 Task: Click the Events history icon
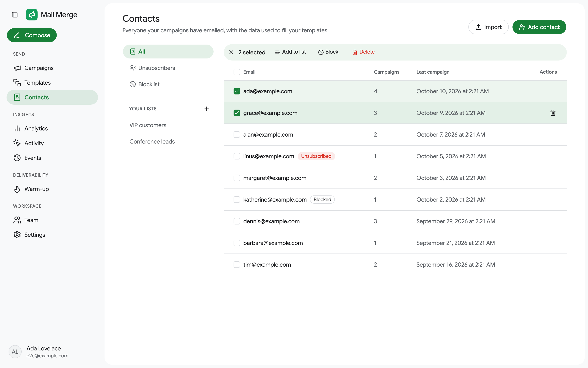point(17,158)
